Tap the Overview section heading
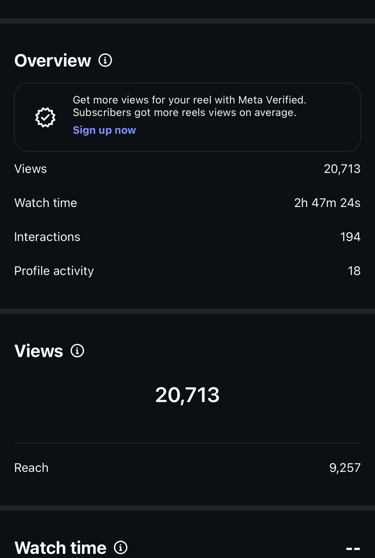 53,60
